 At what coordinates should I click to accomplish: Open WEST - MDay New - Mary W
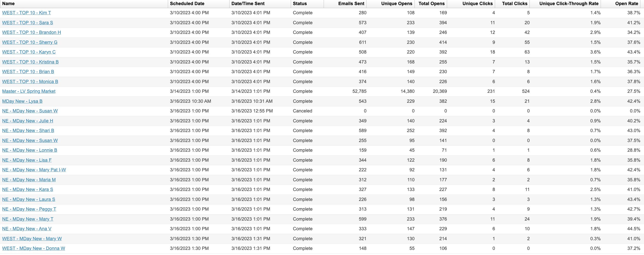pyautogui.click(x=32, y=239)
